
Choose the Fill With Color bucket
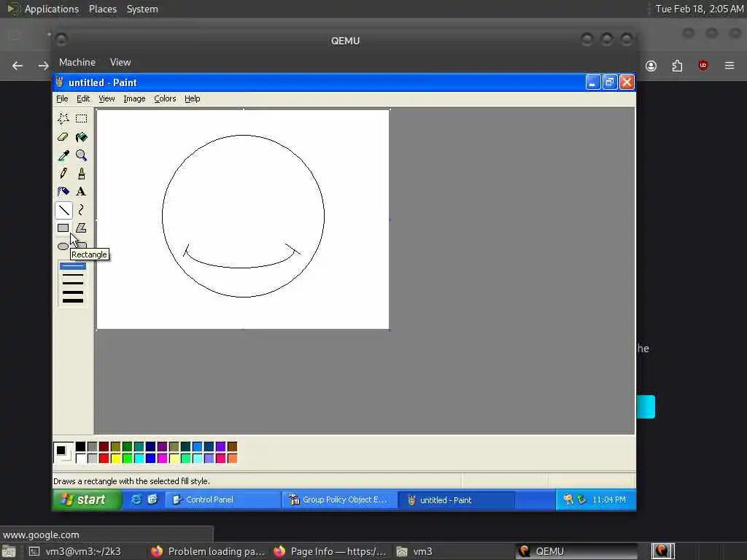point(82,137)
